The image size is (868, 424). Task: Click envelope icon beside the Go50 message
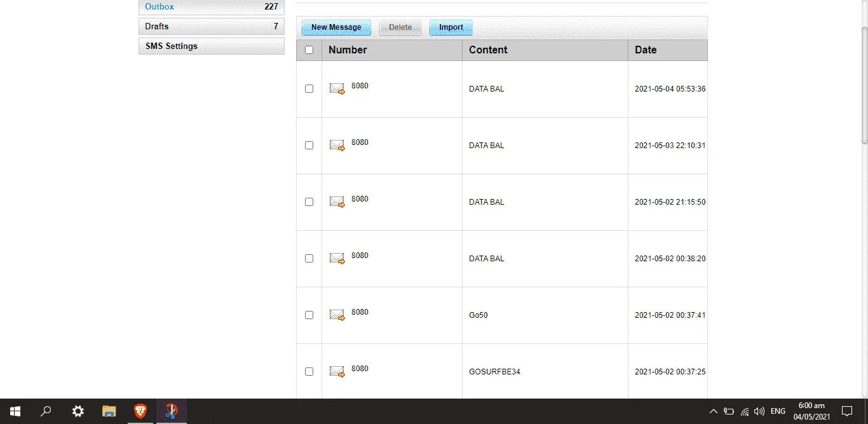click(x=337, y=315)
